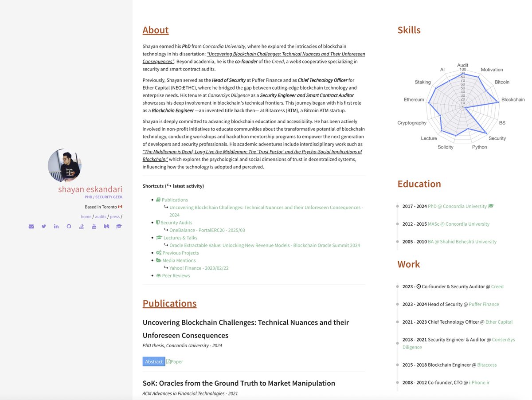Click the Blockchain data point on radar chart
Viewport: 532px width, 400px height.
(x=499, y=102)
